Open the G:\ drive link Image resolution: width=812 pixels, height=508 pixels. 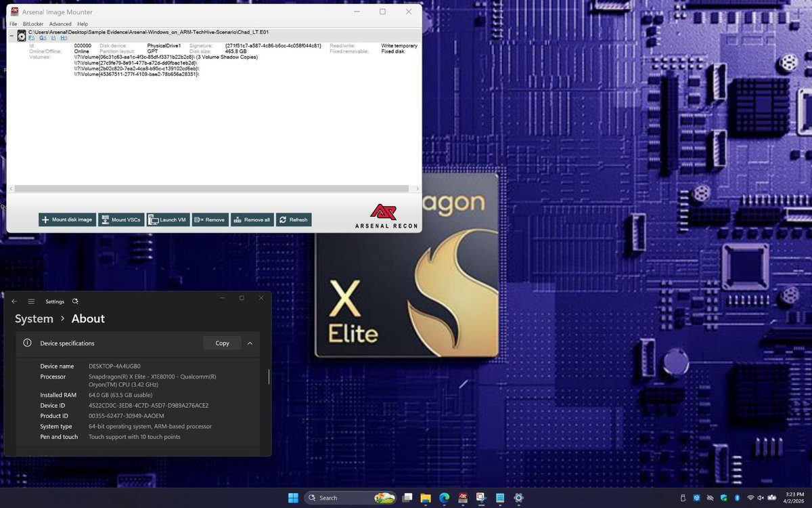[x=43, y=38]
